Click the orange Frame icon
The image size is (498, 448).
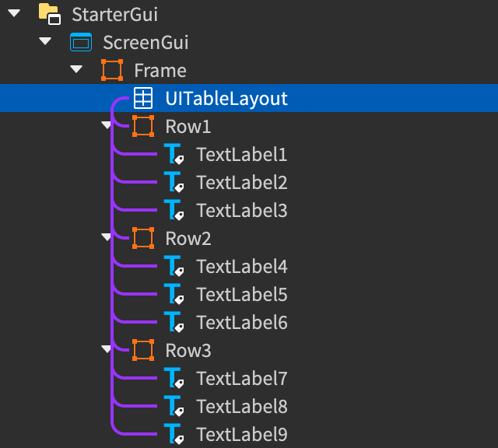click(x=112, y=70)
